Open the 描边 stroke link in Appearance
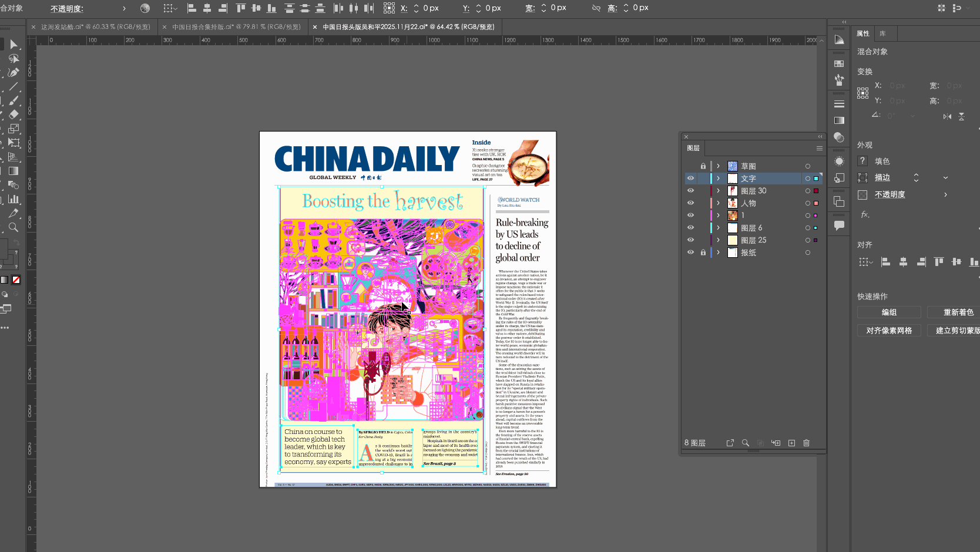Image resolution: width=980 pixels, height=552 pixels. click(x=882, y=177)
